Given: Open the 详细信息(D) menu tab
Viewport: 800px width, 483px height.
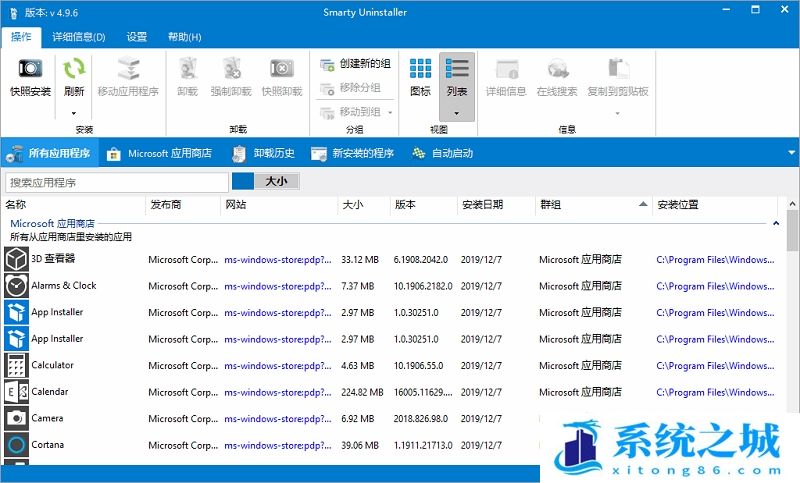Looking at the screenshot, I should (79, 37).
